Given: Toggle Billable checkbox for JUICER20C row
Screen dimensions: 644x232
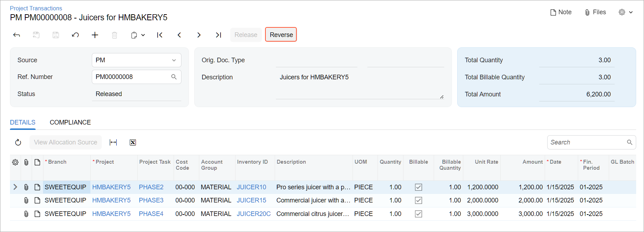Looking at the screenshot, I should [x=418, y=214].
